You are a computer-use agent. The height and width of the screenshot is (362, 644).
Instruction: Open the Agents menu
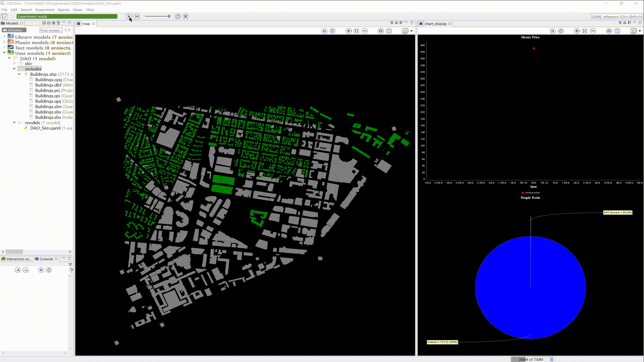(63, 10)
